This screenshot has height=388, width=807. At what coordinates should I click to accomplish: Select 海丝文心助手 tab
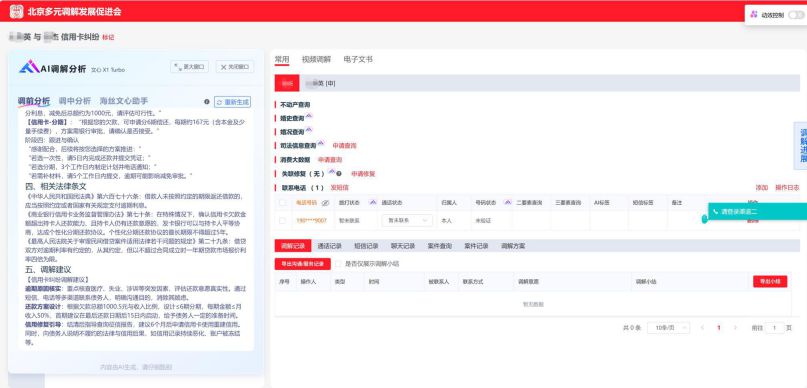pyautogui.click(x=124, y=101)
